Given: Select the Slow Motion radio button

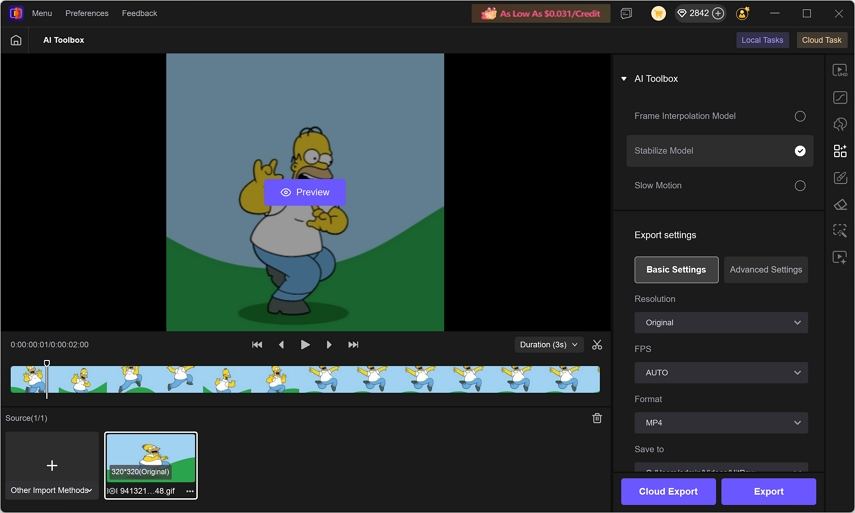Looking at the screenshot, I should 800,186.
